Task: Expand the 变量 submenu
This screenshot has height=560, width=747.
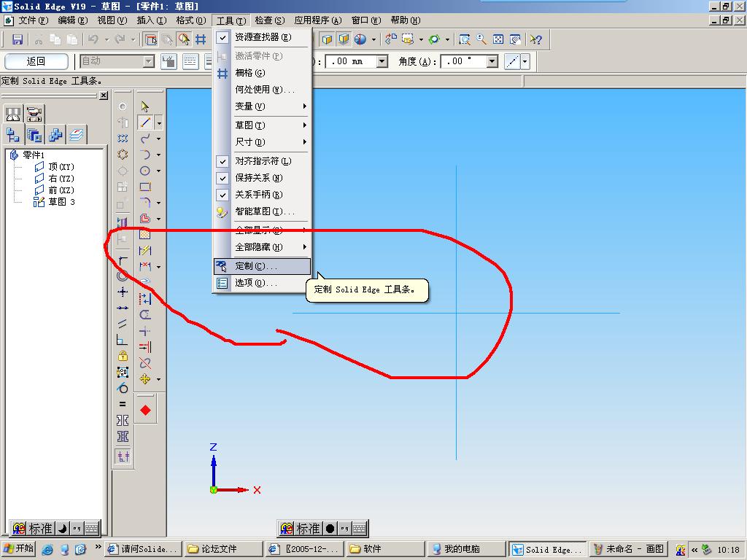Action: coord(262,106)
